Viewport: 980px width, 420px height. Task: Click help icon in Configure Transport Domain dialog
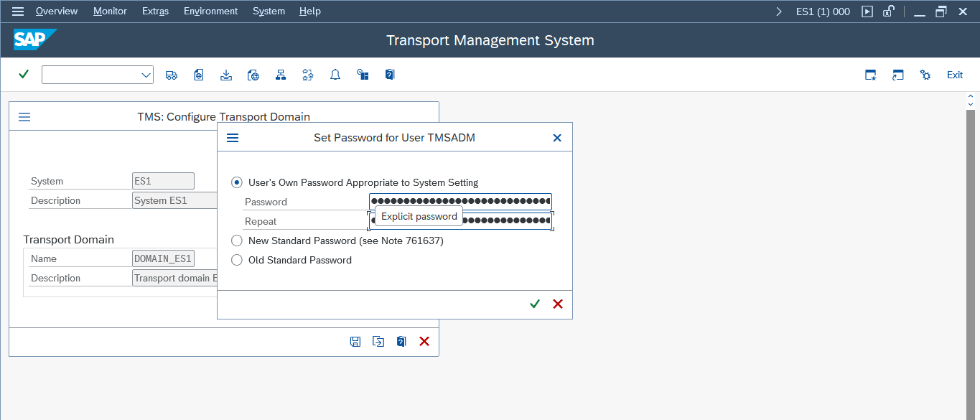point(401,342)
